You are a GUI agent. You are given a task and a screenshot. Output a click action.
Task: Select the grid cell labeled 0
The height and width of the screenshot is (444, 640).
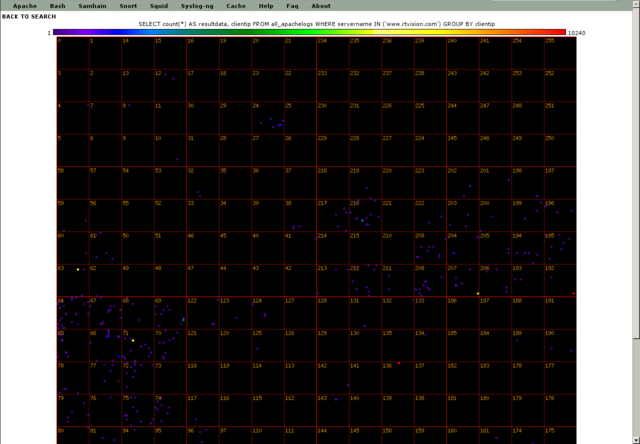pos(73,53)
